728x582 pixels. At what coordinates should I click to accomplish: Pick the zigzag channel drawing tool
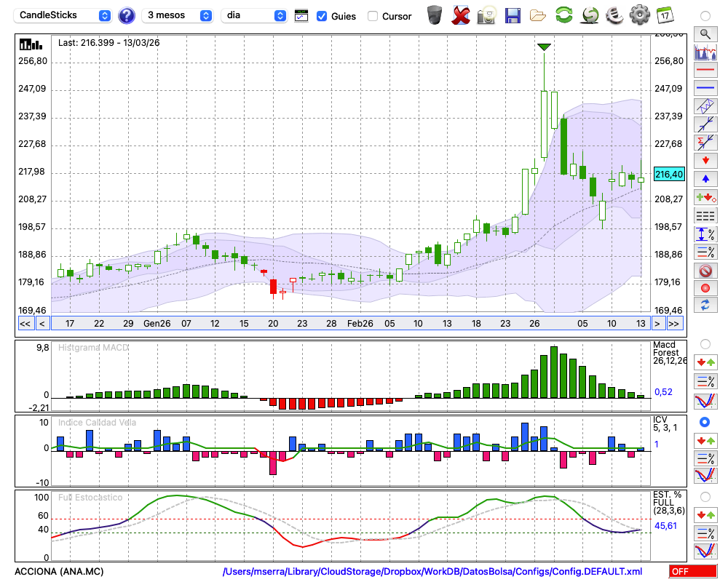tap(705, 106)
